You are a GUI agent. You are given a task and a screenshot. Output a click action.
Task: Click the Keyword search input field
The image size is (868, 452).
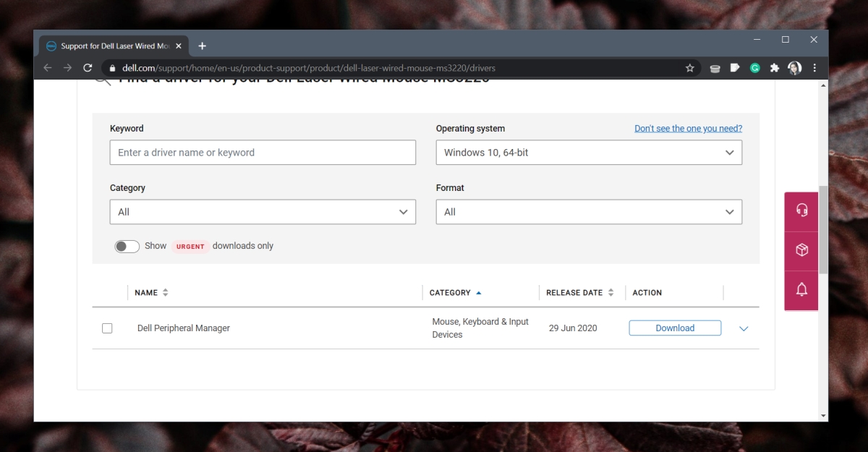263,153
